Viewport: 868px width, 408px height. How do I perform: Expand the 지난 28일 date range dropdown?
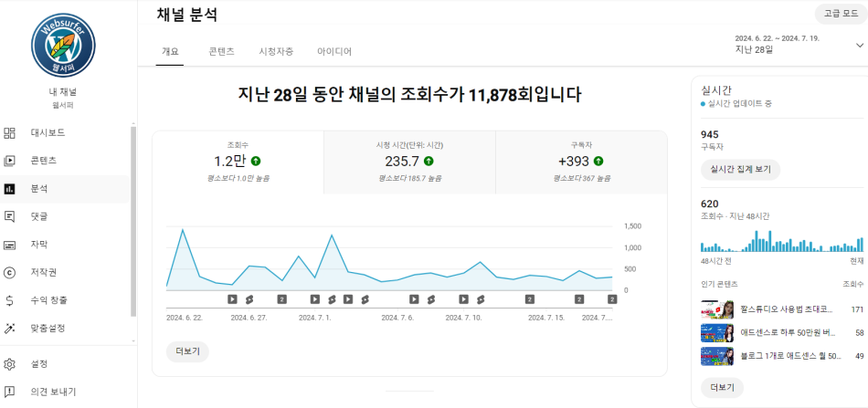[x=858, y=44]
